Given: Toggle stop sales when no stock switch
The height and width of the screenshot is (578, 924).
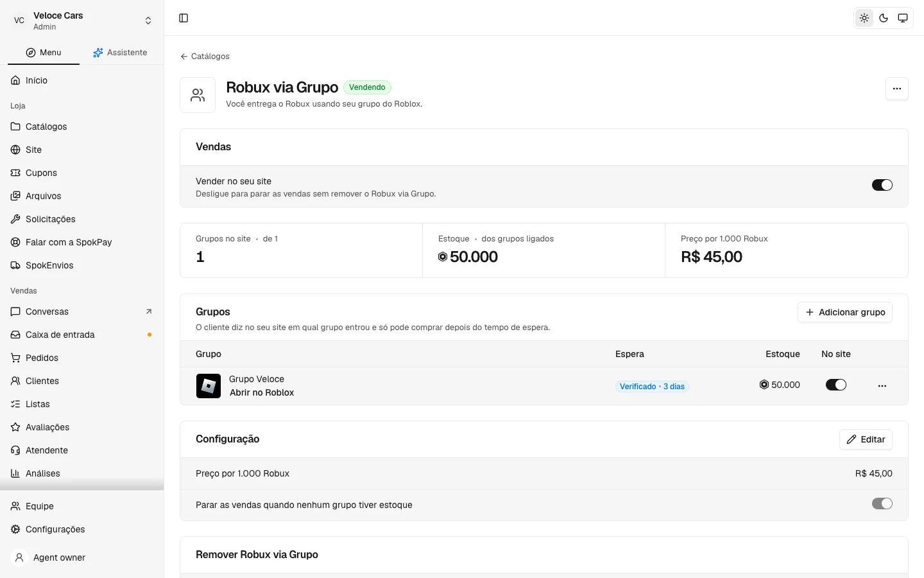Looking at the screenshot, I should point(882,504).
